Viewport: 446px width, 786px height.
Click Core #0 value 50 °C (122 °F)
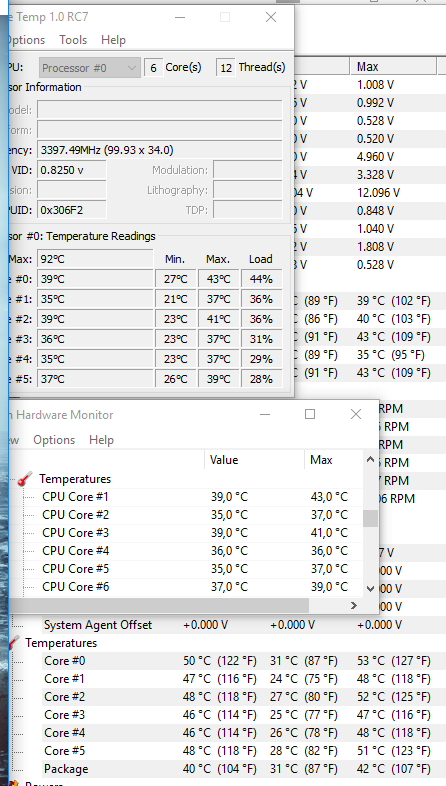(x=219, y=661)
